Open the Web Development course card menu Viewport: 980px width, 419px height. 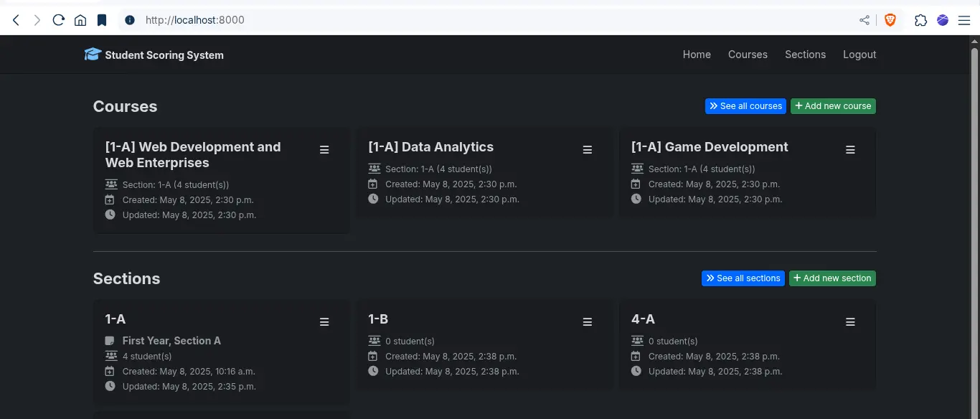[x=324, y=150]
